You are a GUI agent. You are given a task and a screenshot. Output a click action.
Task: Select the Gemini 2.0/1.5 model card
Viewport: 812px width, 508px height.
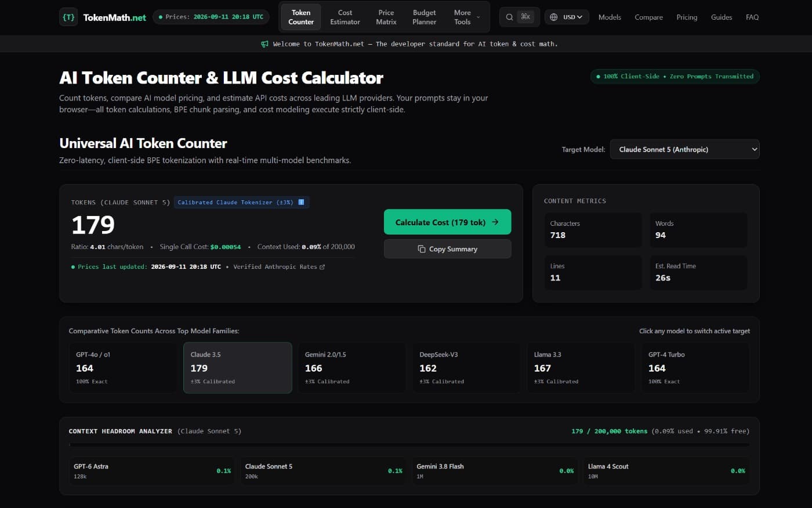pos(351,368)
